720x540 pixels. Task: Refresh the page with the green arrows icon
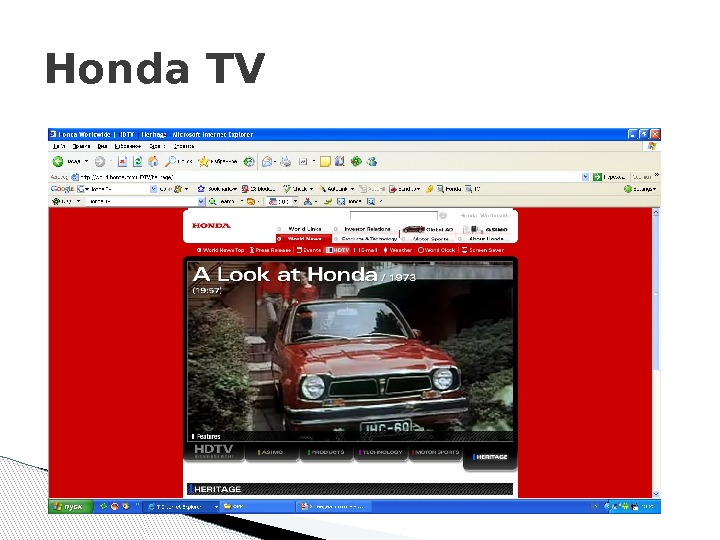(x=137, y=161)
